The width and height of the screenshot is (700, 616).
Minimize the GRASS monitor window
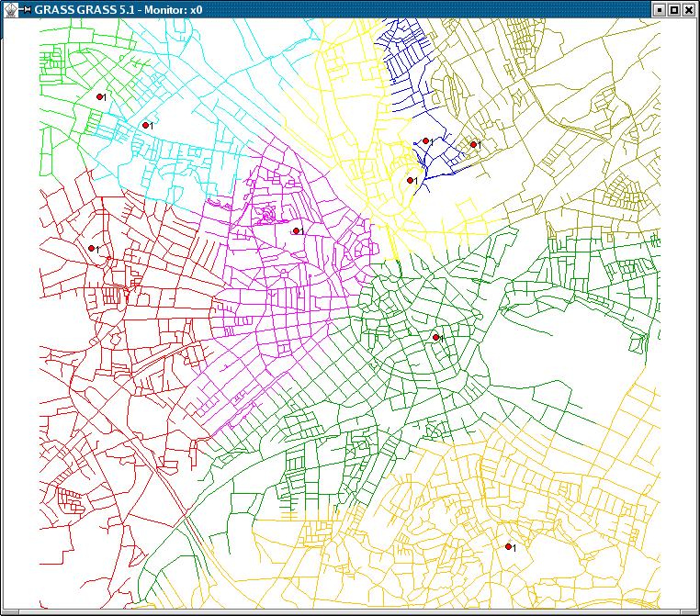pos(659,9)
